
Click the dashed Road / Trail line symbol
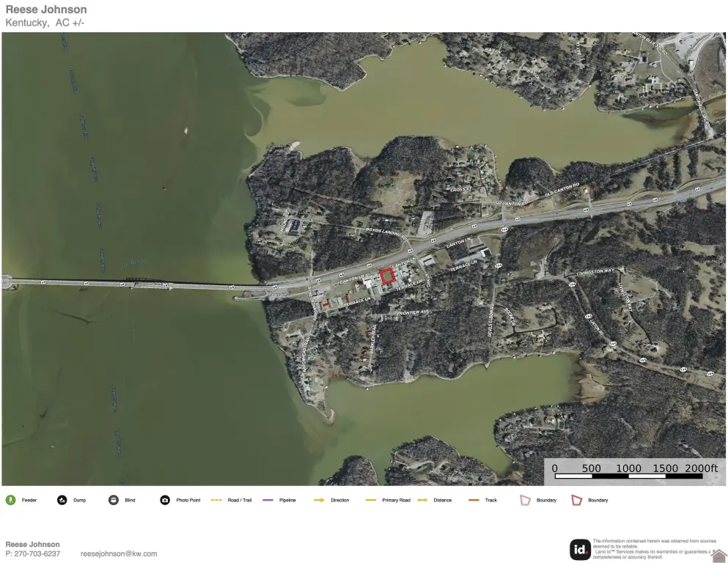[x=216, y=500]
